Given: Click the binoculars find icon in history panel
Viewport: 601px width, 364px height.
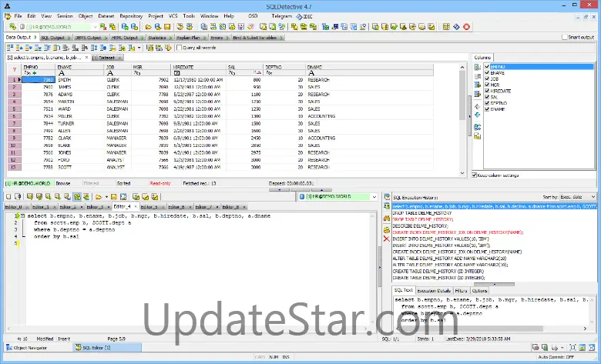Looking at the screenshot, I should tap(386, 219).
